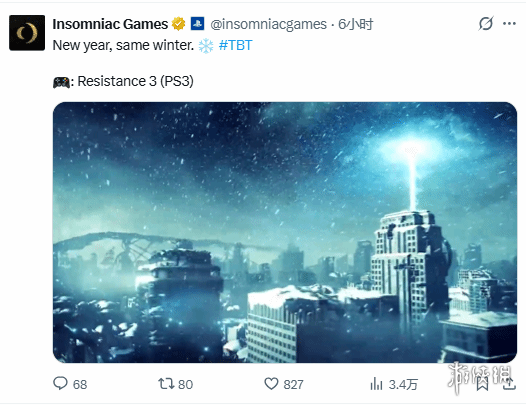Open the three-dot more options menu
The width and height of the screenshot is (526, 405).
point(509,23)
